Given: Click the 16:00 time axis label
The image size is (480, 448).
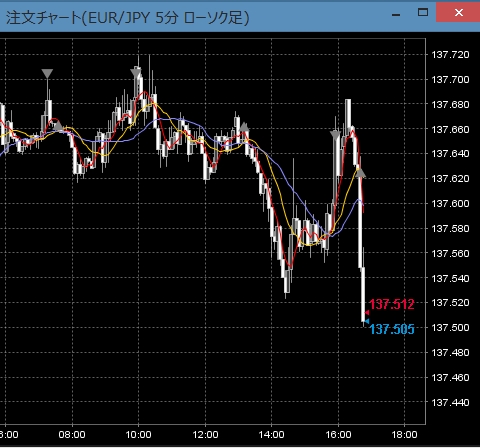Looking at the screenshot, I should (338, 435).
